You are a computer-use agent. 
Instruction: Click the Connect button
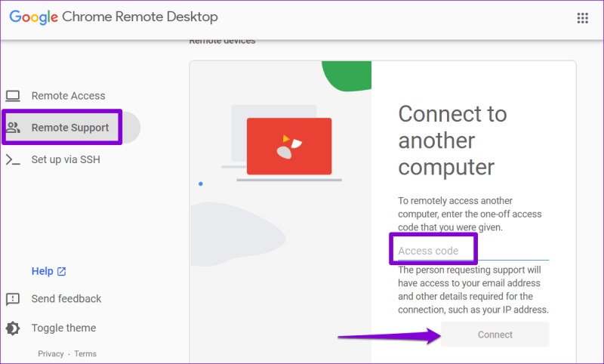point(495,335)
